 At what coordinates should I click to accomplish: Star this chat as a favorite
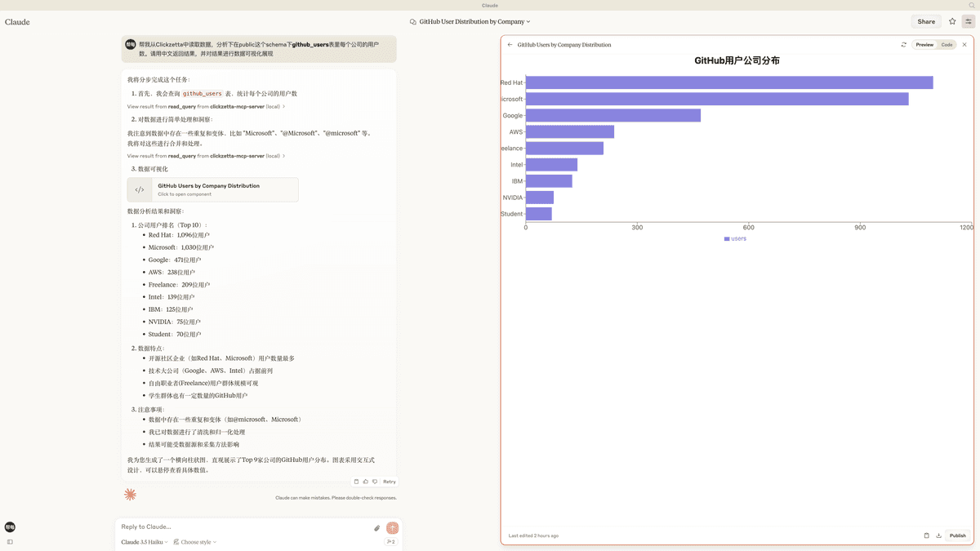tap(952, 22)
